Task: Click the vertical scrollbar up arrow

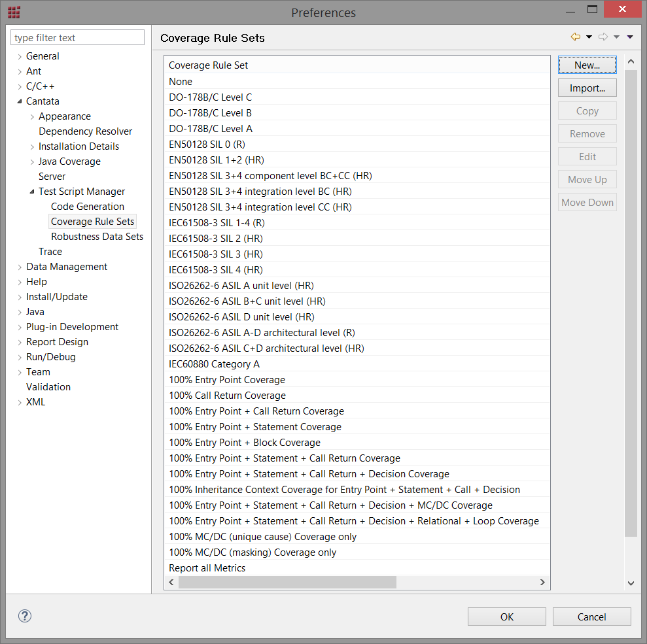Action: [631, 61]
